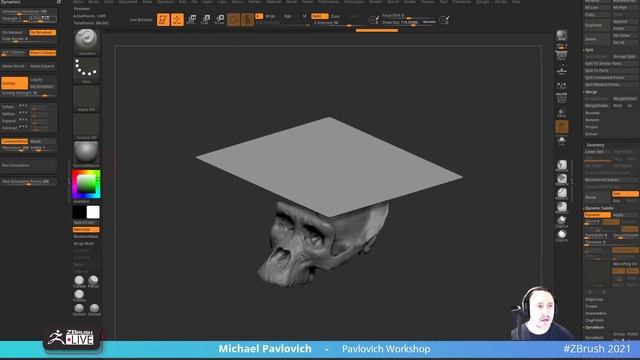640x360 pixels.
Task: Open the Standard brush picker thumbnail
Action: (x=87, y=42)
